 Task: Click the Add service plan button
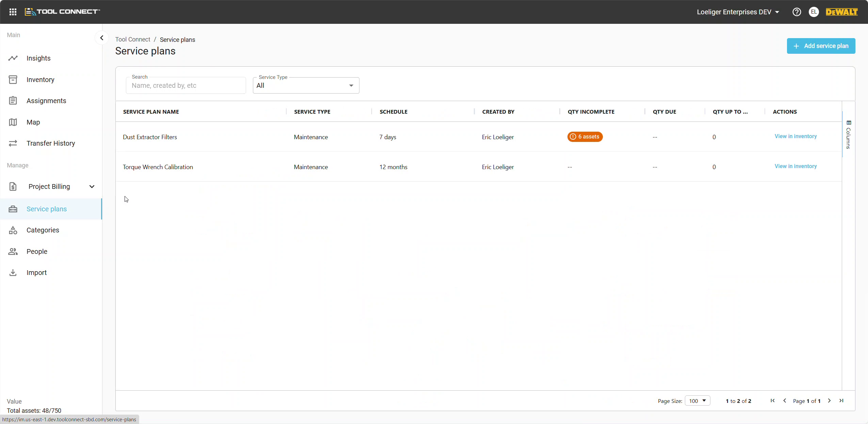tap(821, 46)
